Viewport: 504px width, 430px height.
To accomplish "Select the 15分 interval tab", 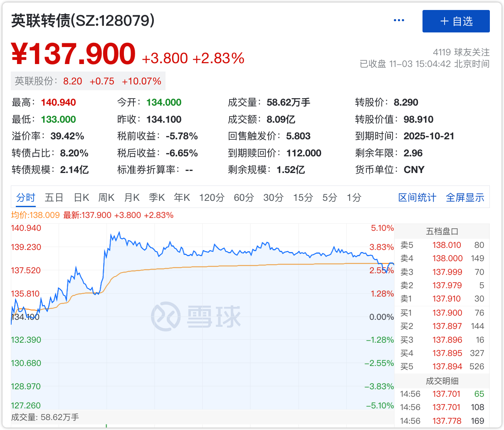I will [303, 198].
